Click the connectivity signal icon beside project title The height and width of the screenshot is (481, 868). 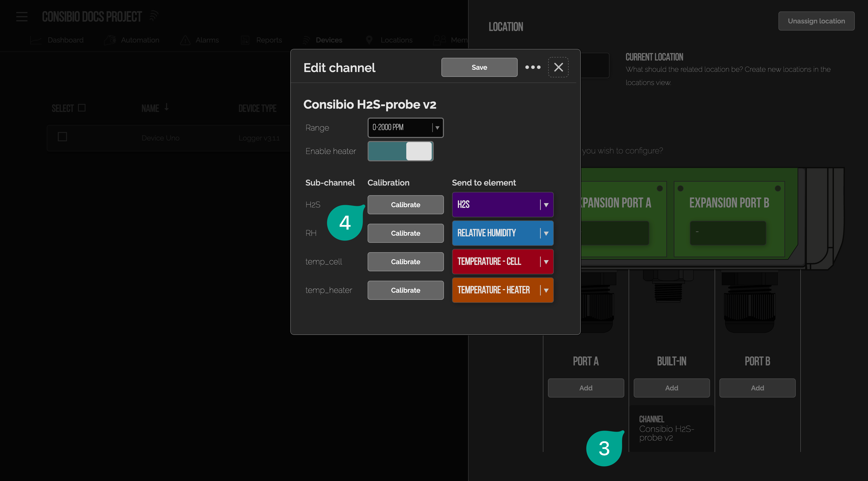[154, 16]
